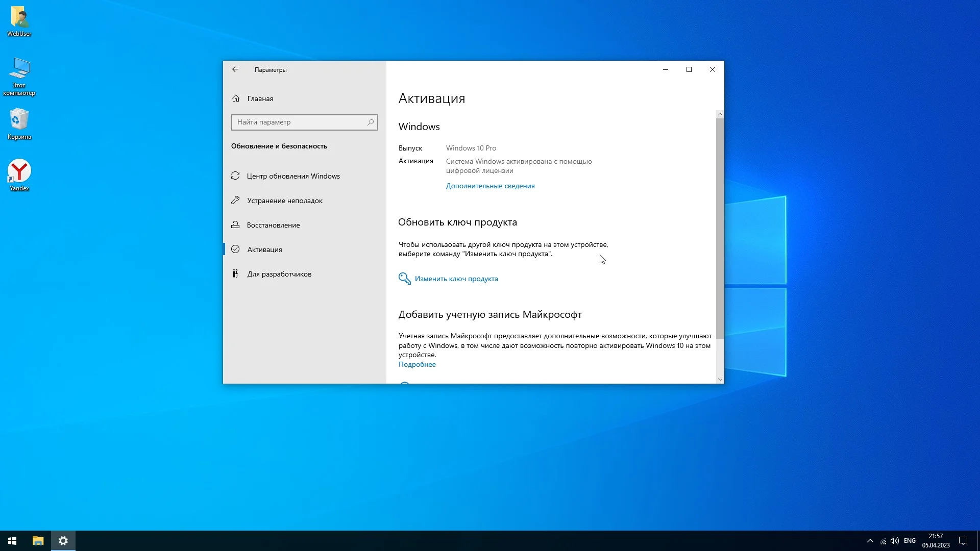The image size is (980, 551).
Task: Open Центр обновления Windows section
Action: (293, 176)
